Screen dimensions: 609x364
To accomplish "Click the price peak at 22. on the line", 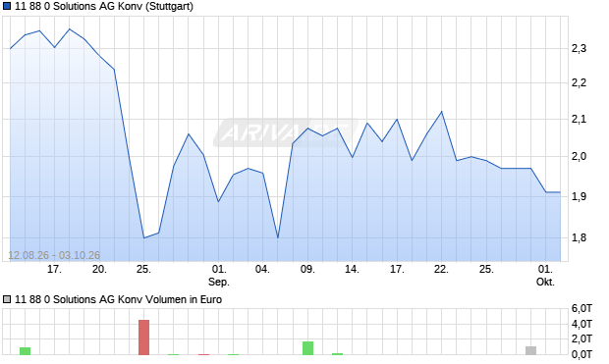I will [x=441, y=112].
